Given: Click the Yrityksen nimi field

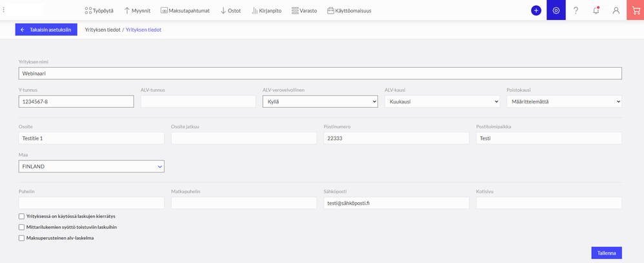Looking at the screenshot, I should coord(320,73).
